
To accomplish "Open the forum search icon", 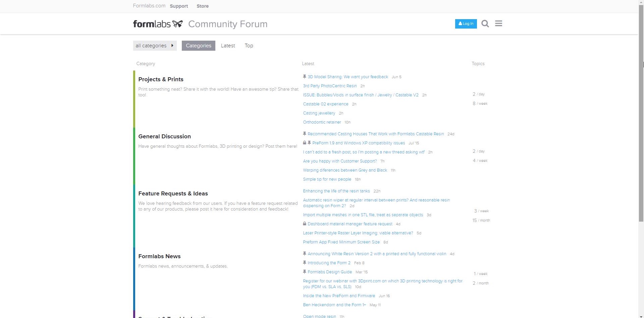I will (485, 24).
